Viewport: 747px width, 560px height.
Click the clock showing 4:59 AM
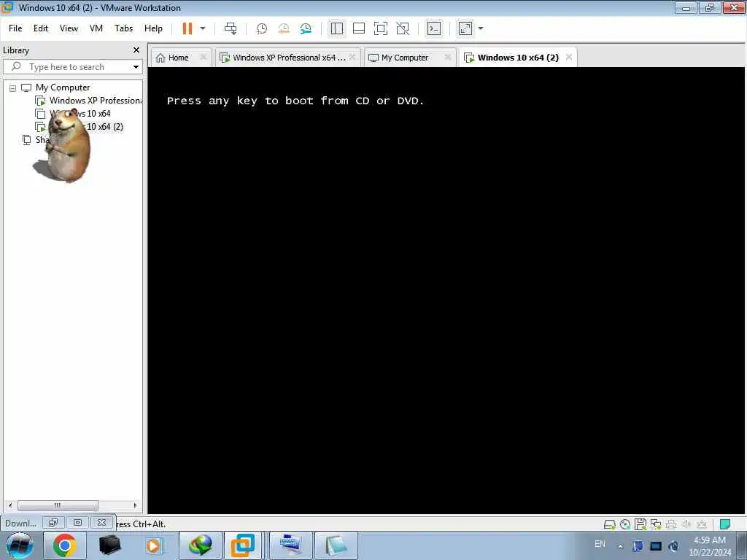point(710,546)
